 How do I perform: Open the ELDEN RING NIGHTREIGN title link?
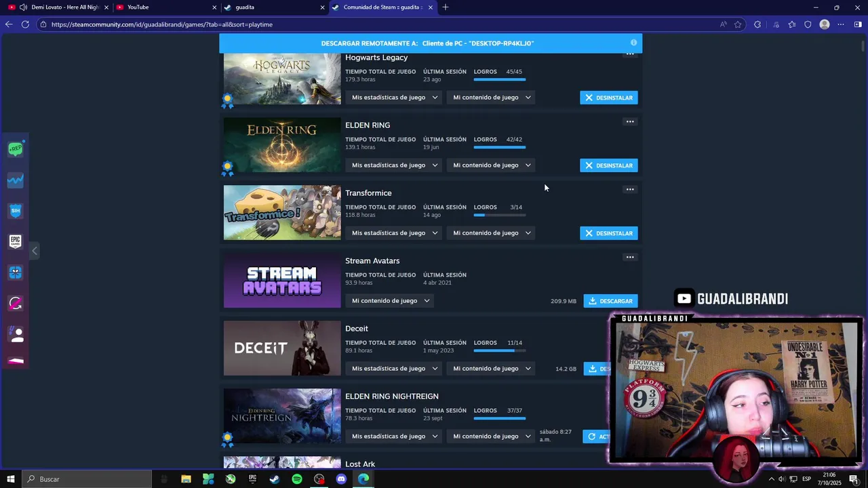392,396
